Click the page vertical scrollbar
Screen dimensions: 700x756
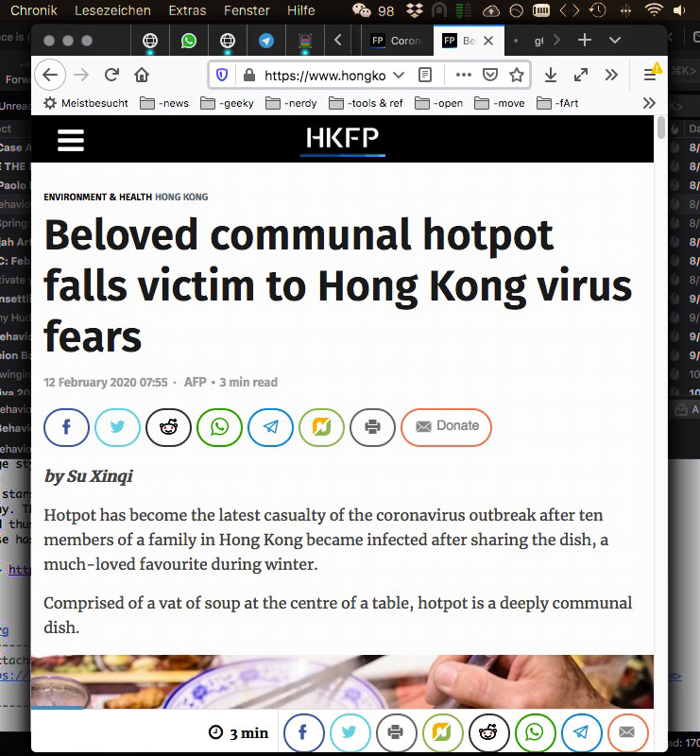point(661,386)
